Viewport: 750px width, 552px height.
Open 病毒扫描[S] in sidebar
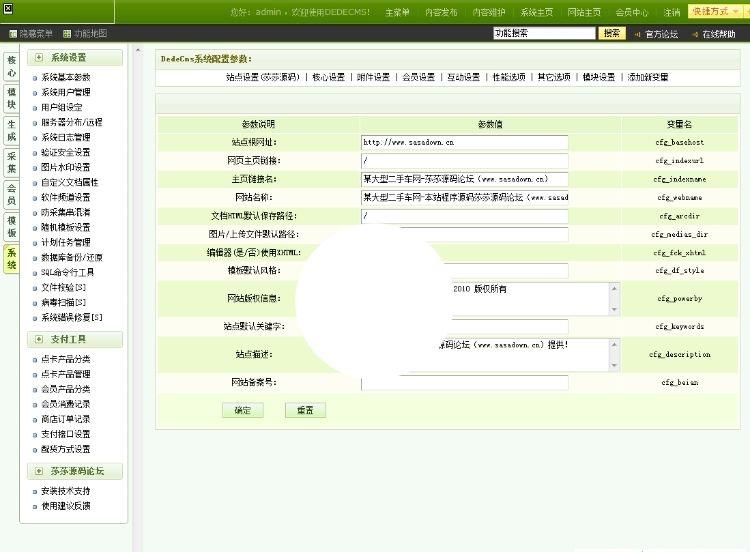64,302
